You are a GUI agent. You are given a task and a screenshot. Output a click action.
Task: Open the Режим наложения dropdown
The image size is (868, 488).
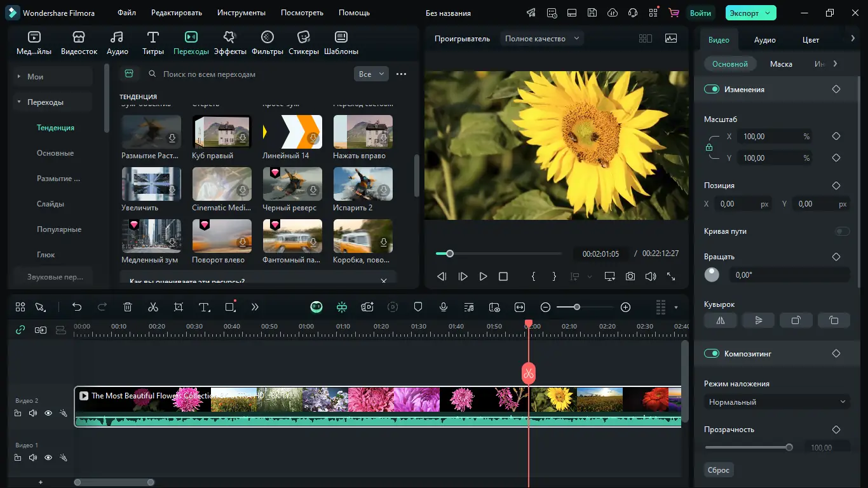(776, 402)
